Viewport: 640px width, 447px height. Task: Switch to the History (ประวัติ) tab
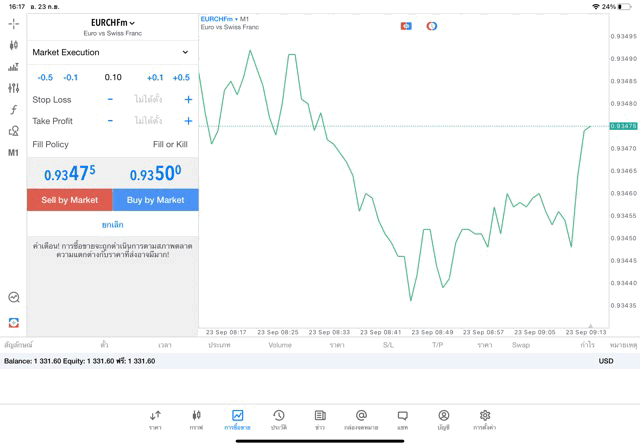coord(279,419)
